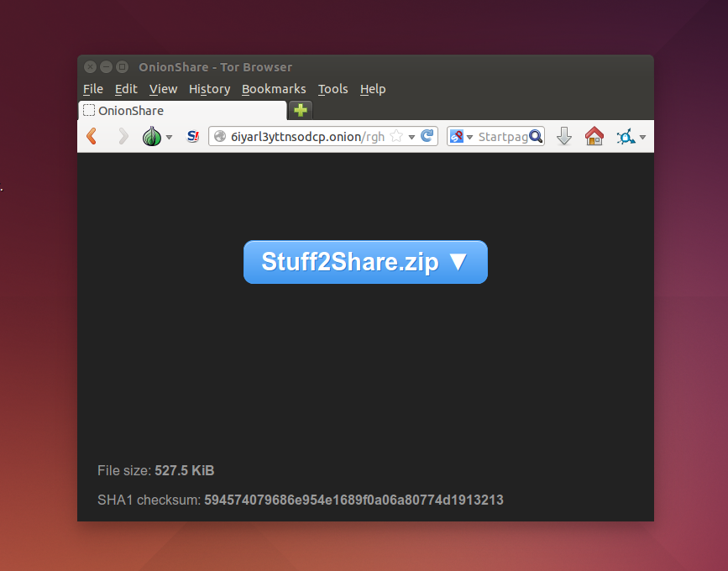The image size is (728, 571).
Task: Open the History menu
Action: (209, 89)
